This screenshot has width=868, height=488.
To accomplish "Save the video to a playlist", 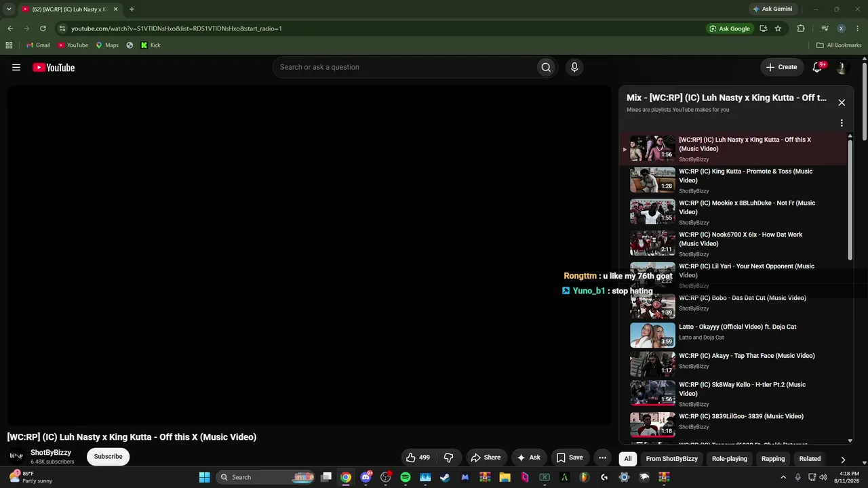I will click(x=570, y=457).
